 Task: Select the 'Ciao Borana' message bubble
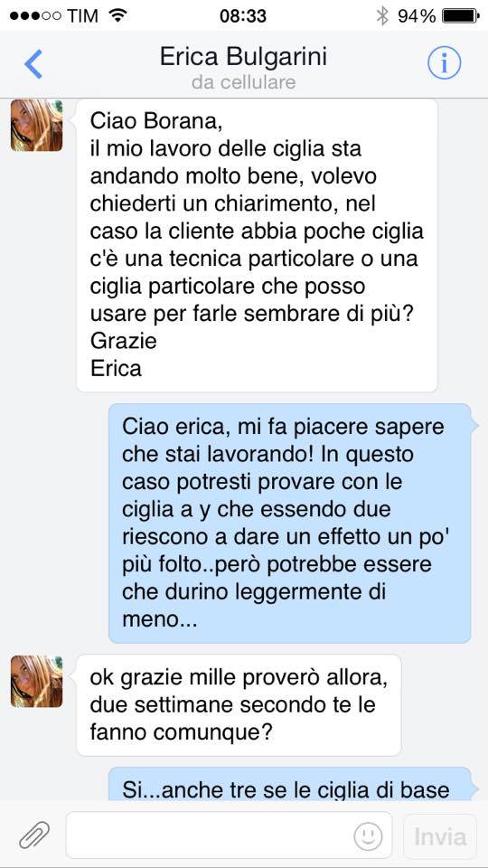pyautogui.click(x=257, y=245)
